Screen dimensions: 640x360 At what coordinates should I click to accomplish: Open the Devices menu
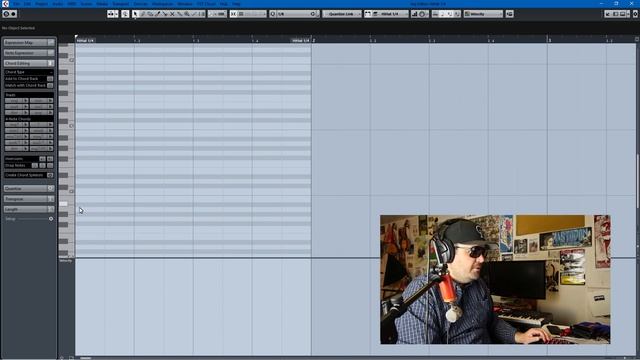(x=141, y=4)
